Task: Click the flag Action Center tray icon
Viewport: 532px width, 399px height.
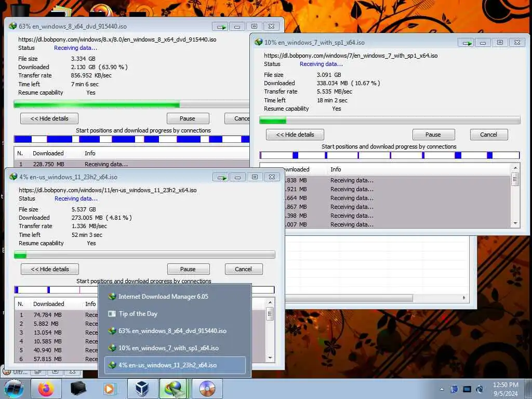Action: click(454, 389)
